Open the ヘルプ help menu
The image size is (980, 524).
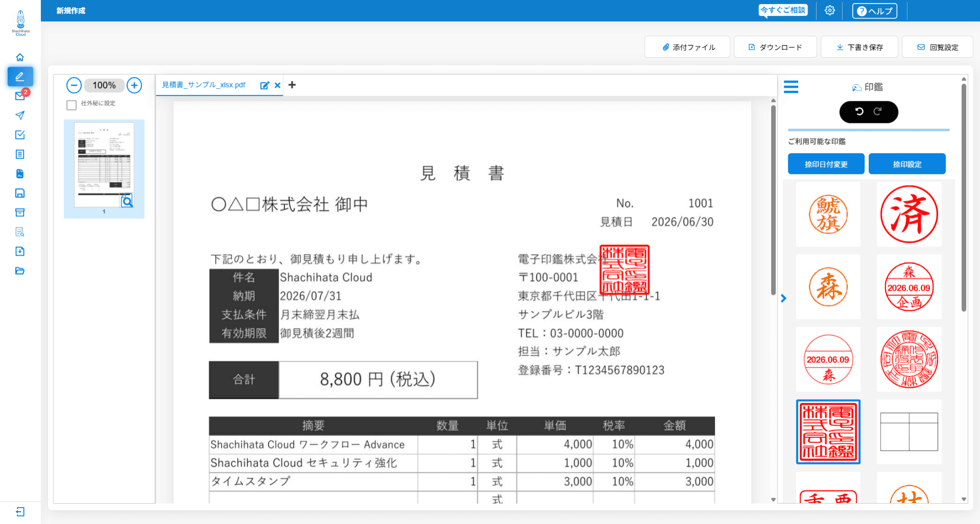[x=874, y=11]
